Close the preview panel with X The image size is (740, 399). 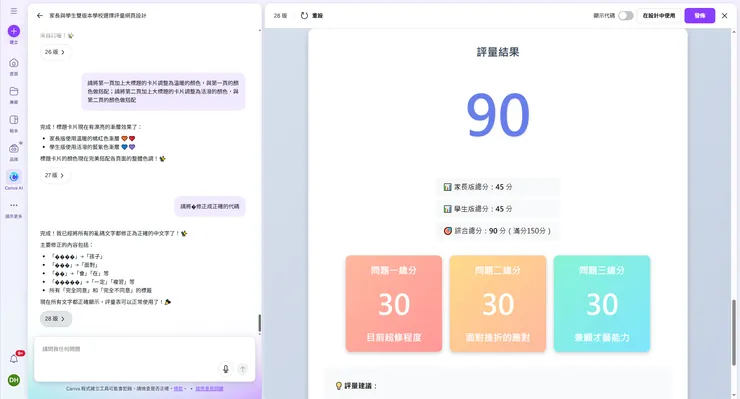tap(724, 16)
